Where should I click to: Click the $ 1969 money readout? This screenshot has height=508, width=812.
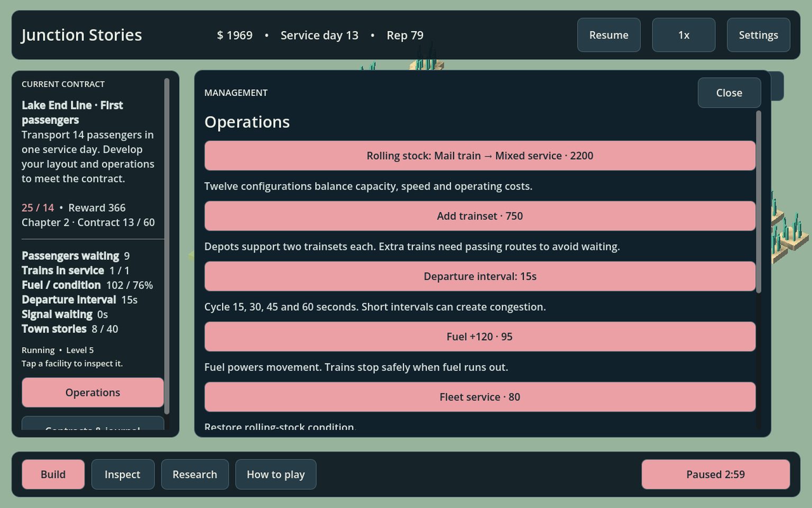pyautogui.click(x=235, y=35)
